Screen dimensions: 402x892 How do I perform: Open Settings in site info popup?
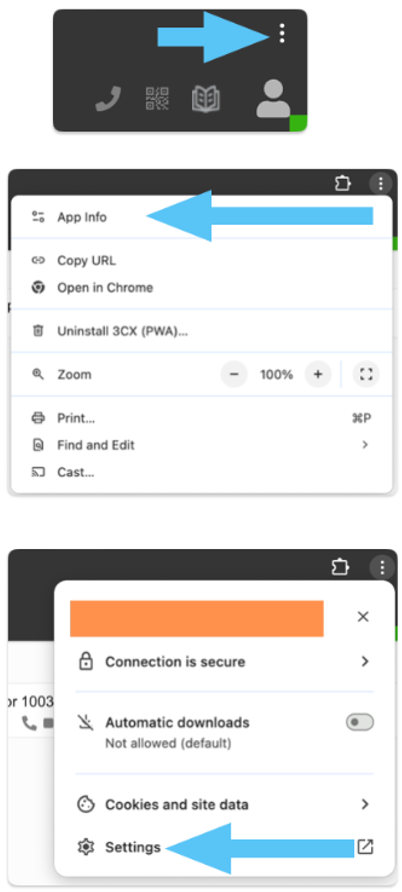[132, 847]
